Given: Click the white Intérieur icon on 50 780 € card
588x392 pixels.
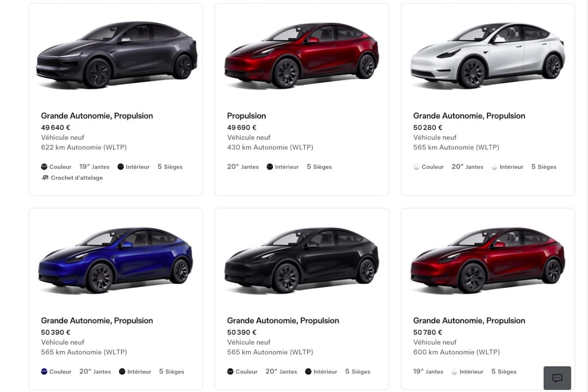Looking at the screenshot, I should pos(454,372).
